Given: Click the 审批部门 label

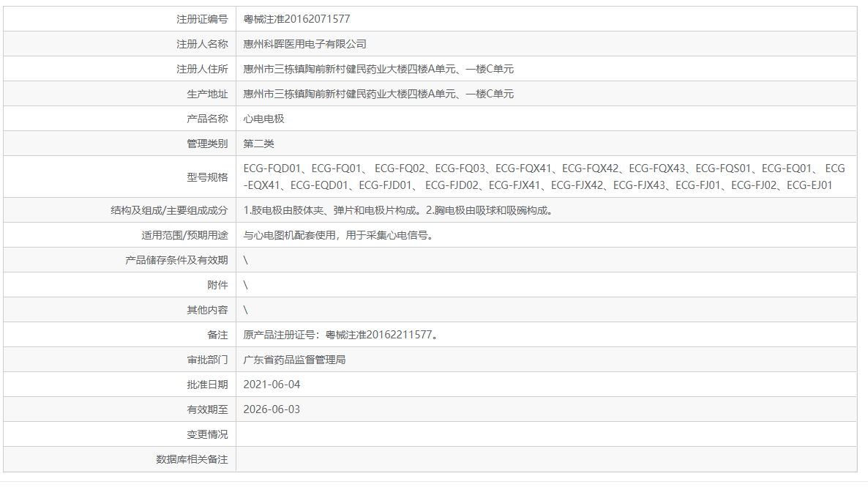Looking at the screenshot, I should coord(207,360).
